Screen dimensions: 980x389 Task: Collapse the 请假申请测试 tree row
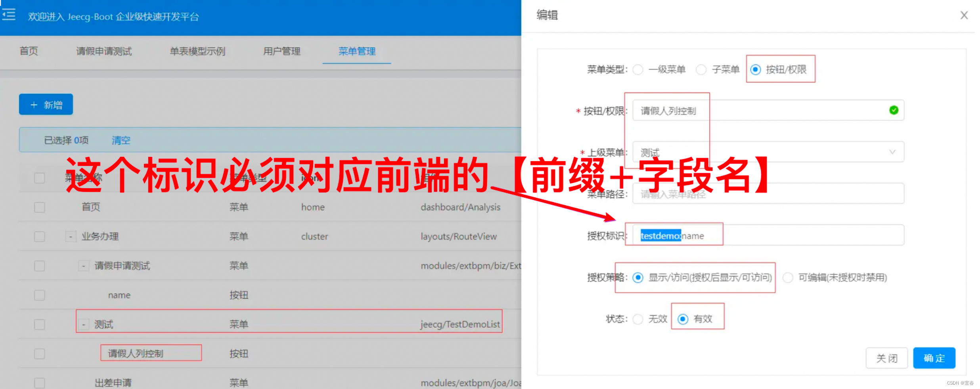click(x=83, y=266)
